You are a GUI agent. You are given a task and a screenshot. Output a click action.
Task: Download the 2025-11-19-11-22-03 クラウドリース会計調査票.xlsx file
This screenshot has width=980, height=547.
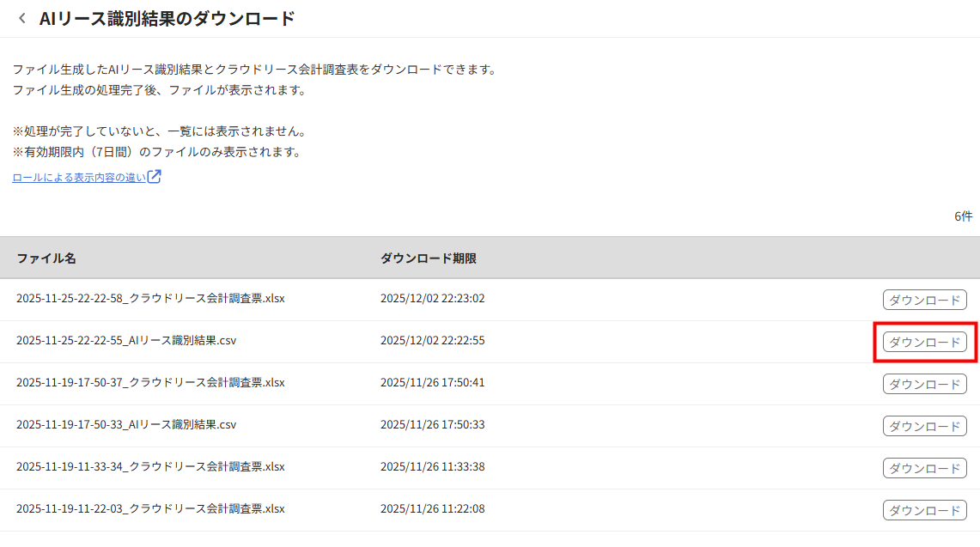pyautogui.click(x=924, y=510)
